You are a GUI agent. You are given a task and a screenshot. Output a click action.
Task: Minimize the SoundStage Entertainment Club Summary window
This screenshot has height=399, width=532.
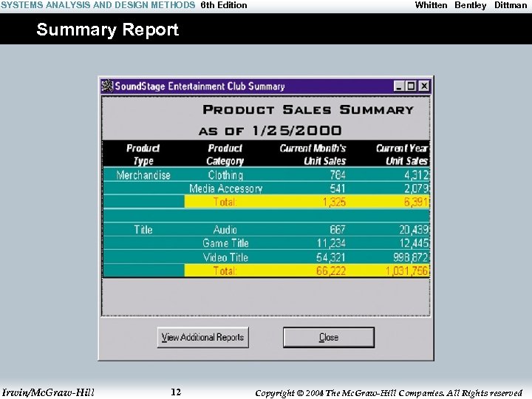(399, 86)
